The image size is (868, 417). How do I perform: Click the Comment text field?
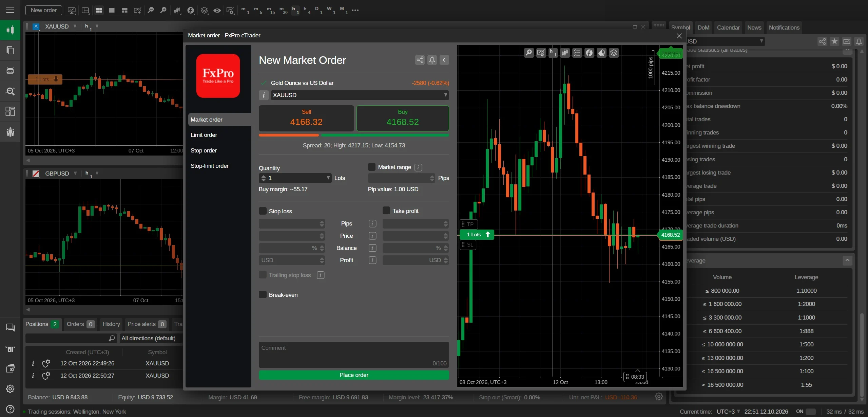coord(354,355)
